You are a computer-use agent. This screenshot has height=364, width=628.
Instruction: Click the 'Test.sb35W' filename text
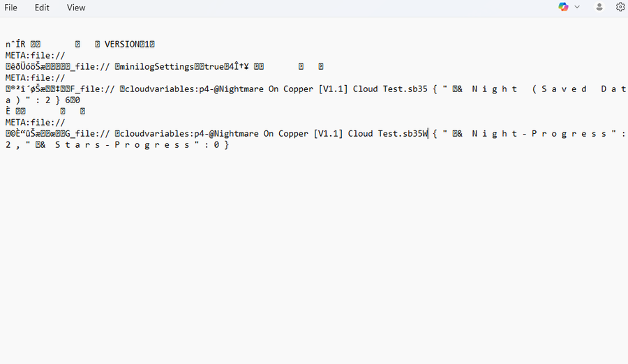[x=403, y=133]
